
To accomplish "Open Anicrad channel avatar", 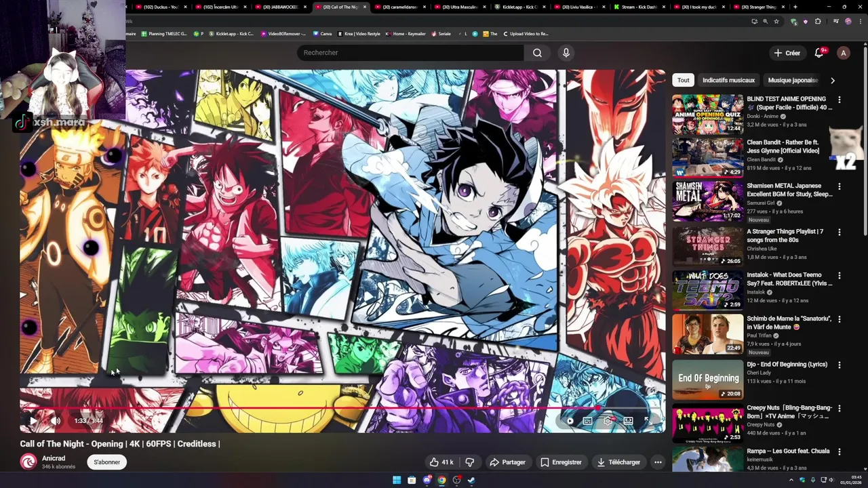I will 28,462.
